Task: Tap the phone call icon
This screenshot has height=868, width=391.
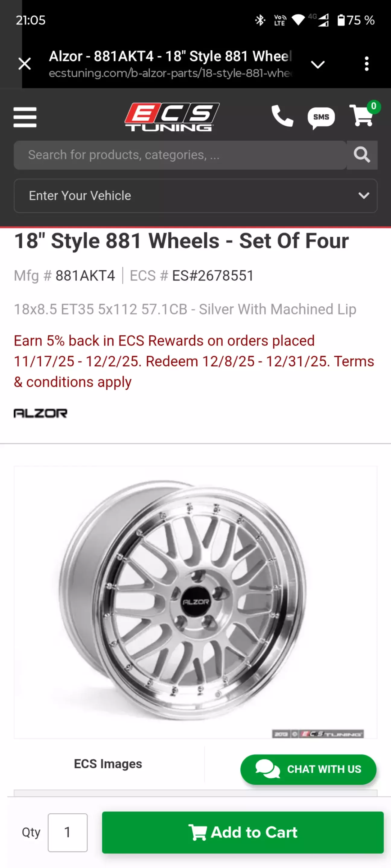Action: tap(282, 116)
